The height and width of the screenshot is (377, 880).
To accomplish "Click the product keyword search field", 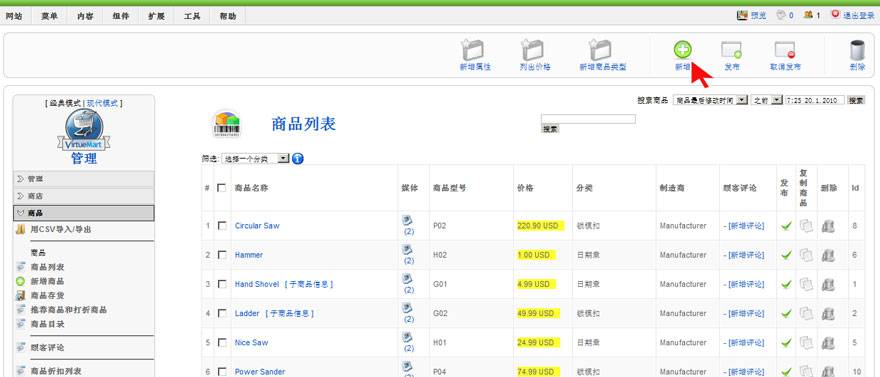I will 588,119.
